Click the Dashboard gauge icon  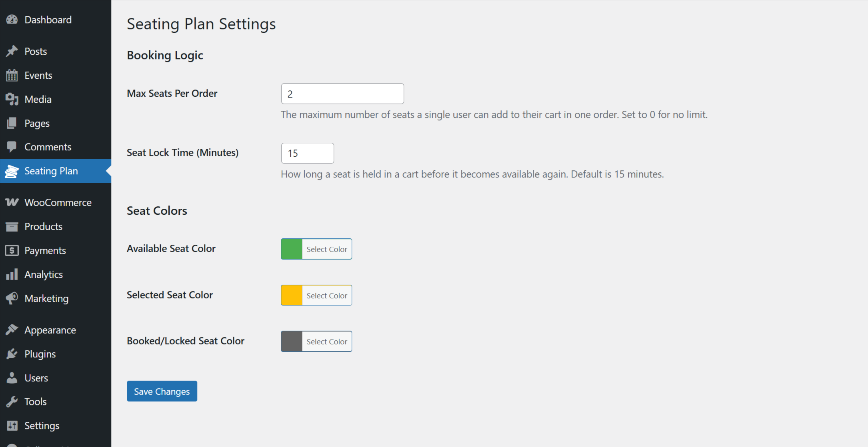pos(12,20)
